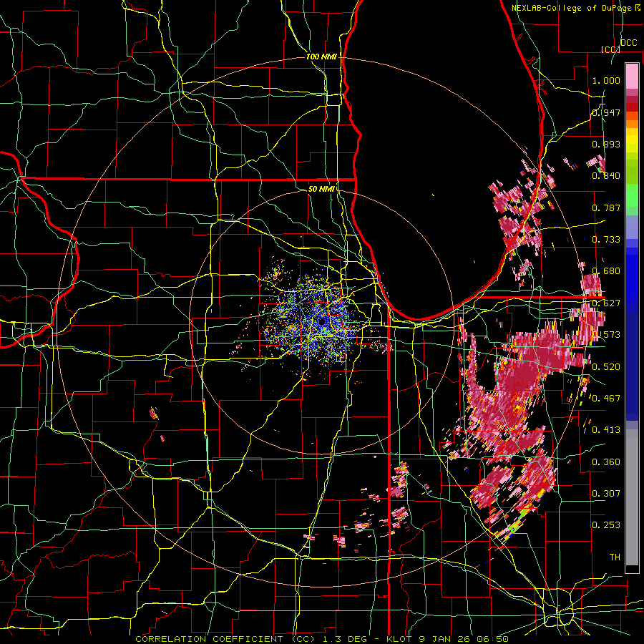Image resolution: width=644 pixels, height=644 pixels.
Task: Click the 100 NMI range ring label
Action: pyautogui.click(x=321, y=57)
